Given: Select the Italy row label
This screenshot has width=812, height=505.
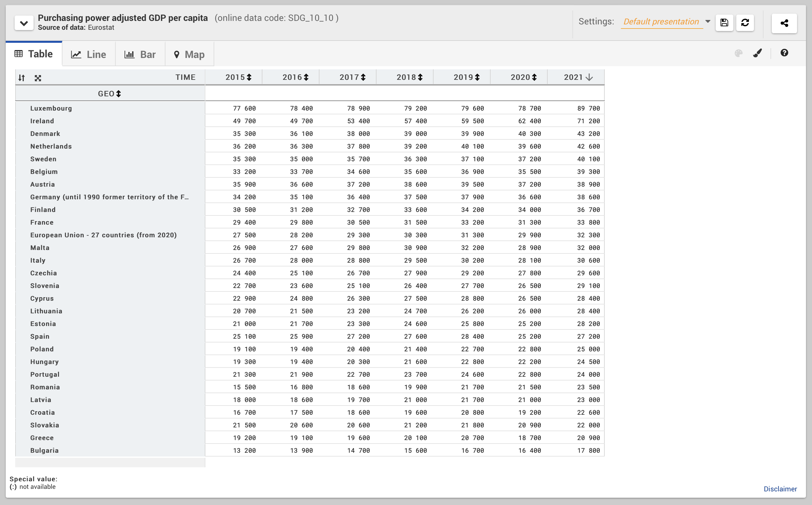Looking at the screenshot, I should pyautogui.click(x=38, y=260).
